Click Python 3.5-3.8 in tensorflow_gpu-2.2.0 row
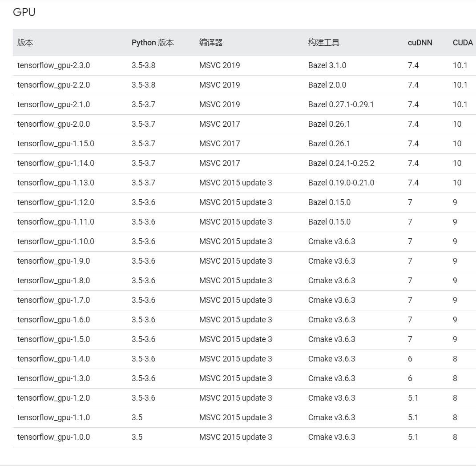476x466 pixels. coord(143,85)
